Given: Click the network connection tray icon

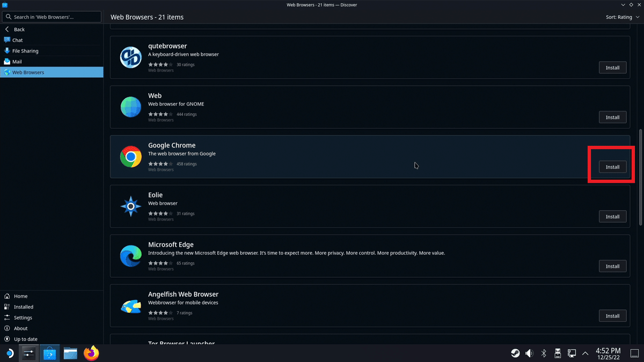Looking at the screenshot, I should (572, 353).
